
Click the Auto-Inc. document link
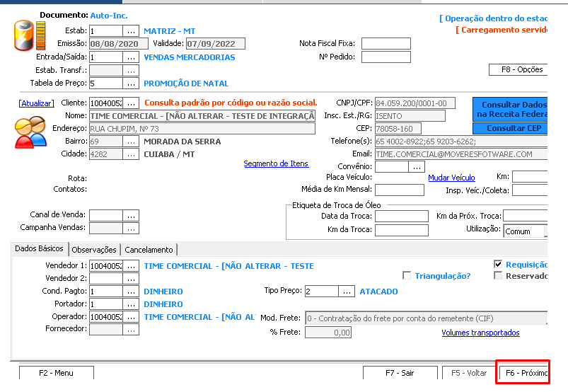coord(109,16)
